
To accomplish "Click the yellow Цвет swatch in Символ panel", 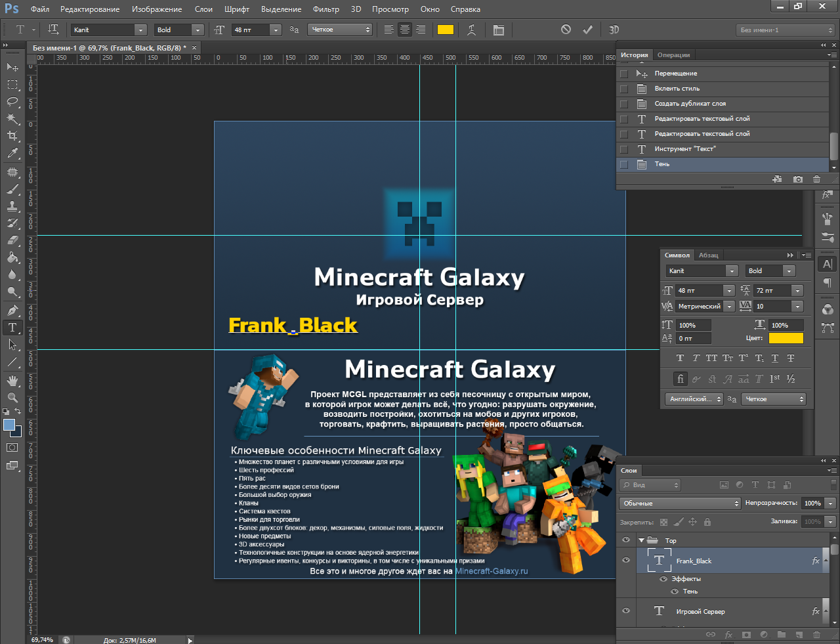I will [786, 338].
